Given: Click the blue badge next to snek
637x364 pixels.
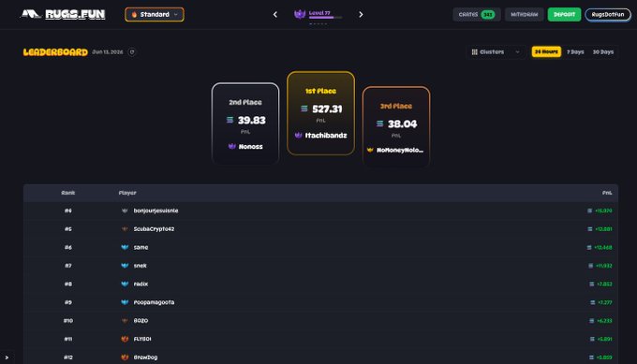Looking at the screenshot, I should click(x=125, y=266).
